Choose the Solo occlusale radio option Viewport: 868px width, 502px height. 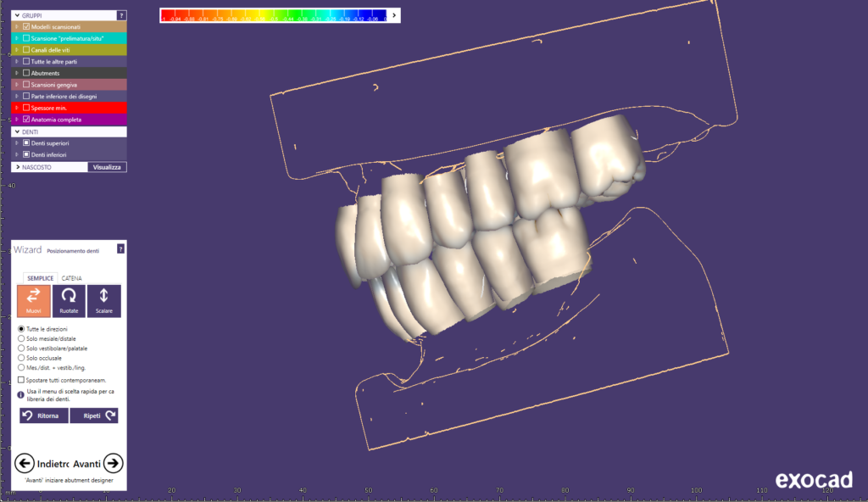[21, 358]
